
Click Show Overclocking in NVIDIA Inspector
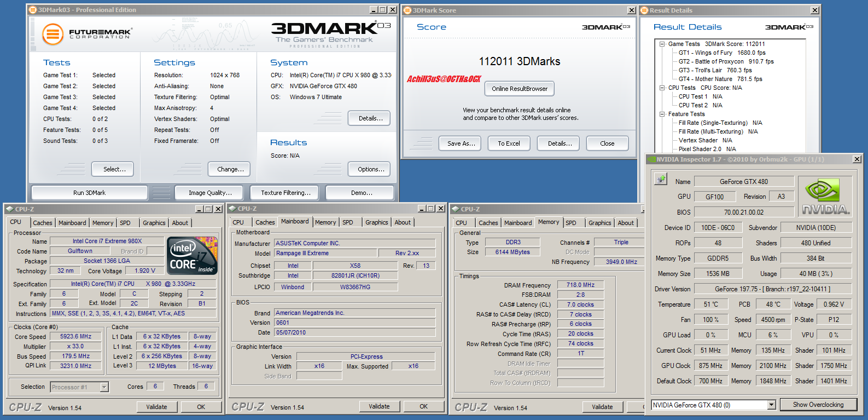(x=818, y=405)
